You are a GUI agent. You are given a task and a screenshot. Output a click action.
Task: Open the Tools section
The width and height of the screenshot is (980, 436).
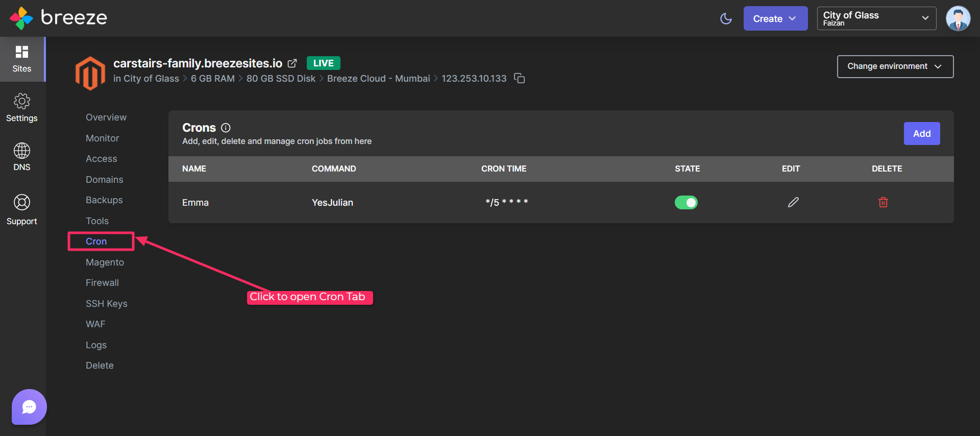tap(97, 221)
